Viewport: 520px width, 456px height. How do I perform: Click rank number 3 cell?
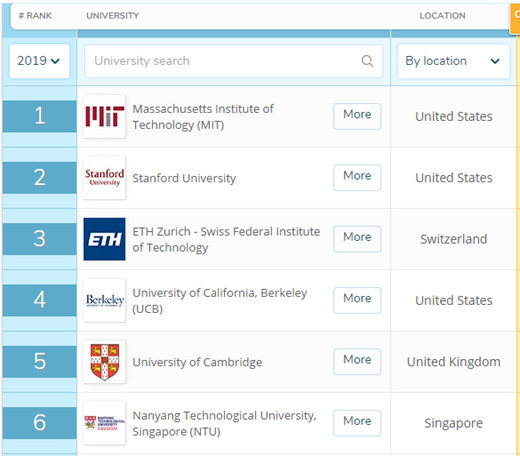[40, 239]
